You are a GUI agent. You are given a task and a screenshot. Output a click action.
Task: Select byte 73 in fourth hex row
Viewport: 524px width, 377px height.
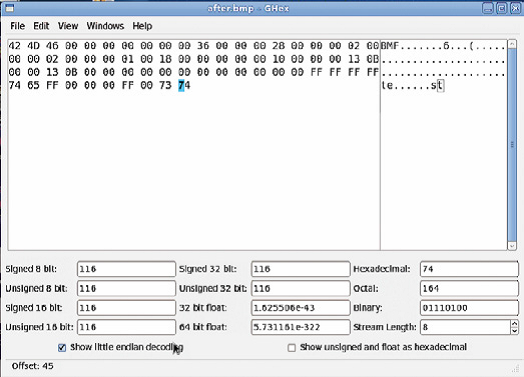165,85
